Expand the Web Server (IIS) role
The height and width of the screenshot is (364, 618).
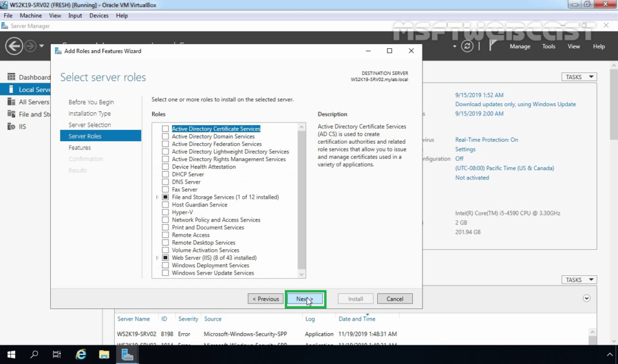158,258
